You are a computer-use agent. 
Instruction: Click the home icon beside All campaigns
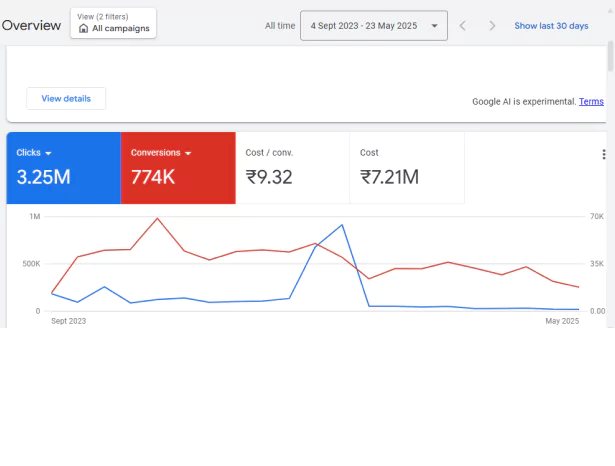83,28
